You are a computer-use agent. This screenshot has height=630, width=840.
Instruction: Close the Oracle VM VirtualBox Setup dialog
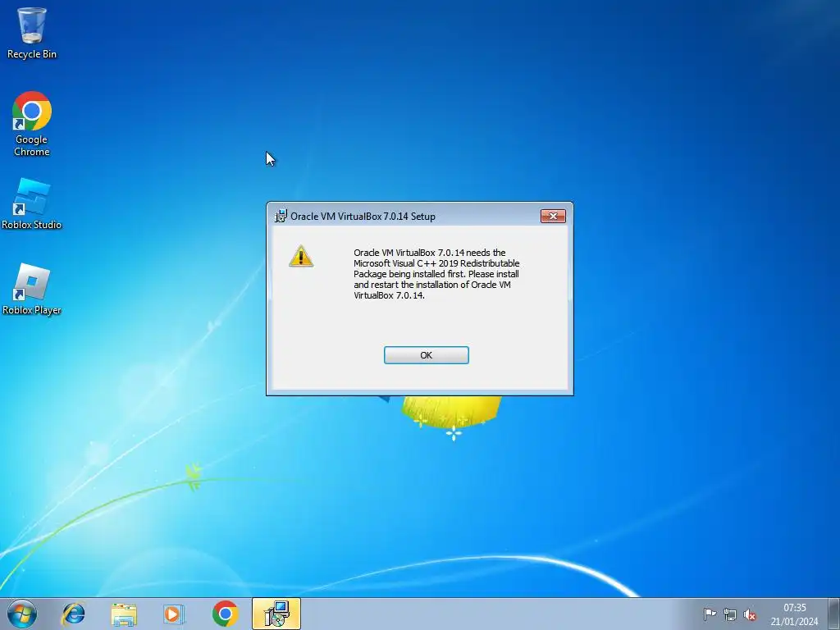point(553,216)
